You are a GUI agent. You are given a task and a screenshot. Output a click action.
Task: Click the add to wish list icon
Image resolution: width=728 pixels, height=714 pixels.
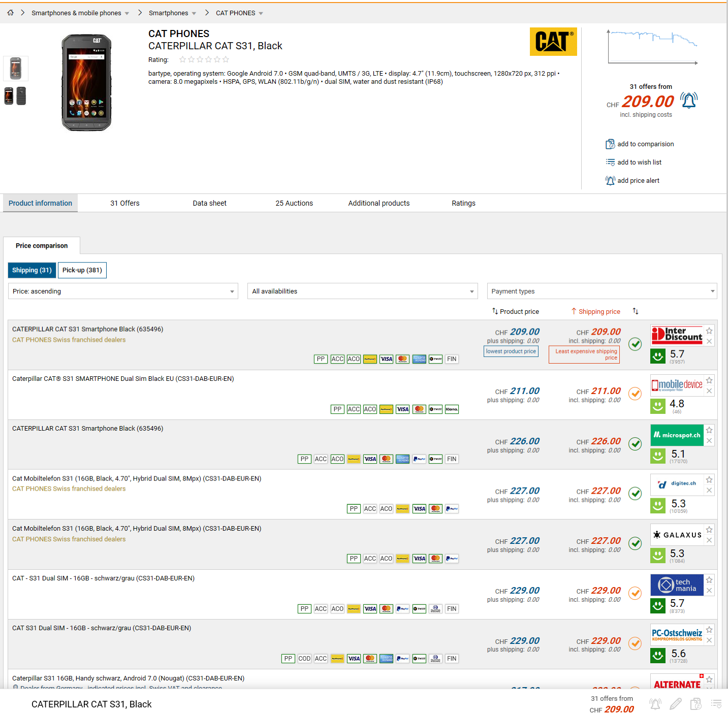click(x=610, y=163)
